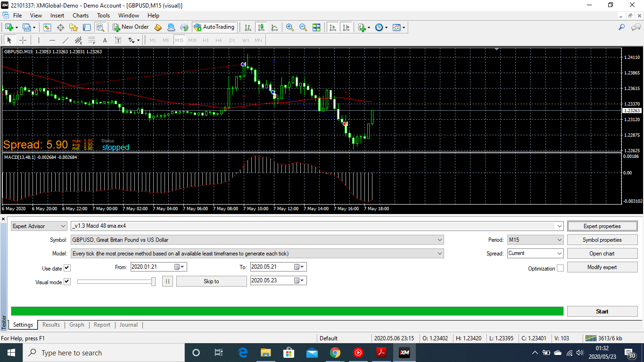Disable the Visual mode checkbox
644x362 pixels.
[x=67, y=282]
